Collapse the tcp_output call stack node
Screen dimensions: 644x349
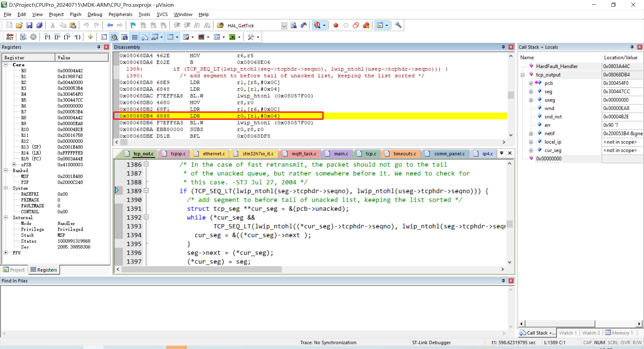pos(523,75)
